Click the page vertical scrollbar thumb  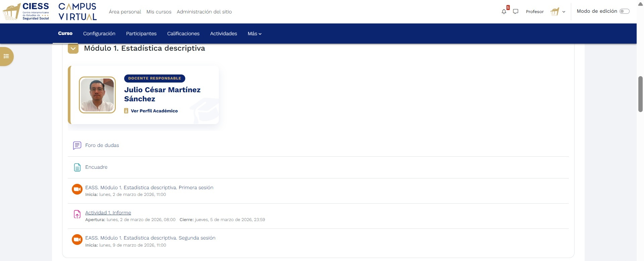[640, 94]
